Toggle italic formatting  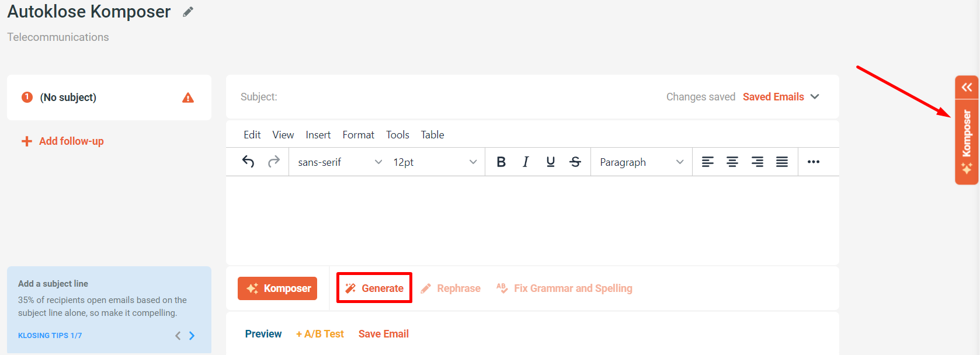tap(526, 162)
